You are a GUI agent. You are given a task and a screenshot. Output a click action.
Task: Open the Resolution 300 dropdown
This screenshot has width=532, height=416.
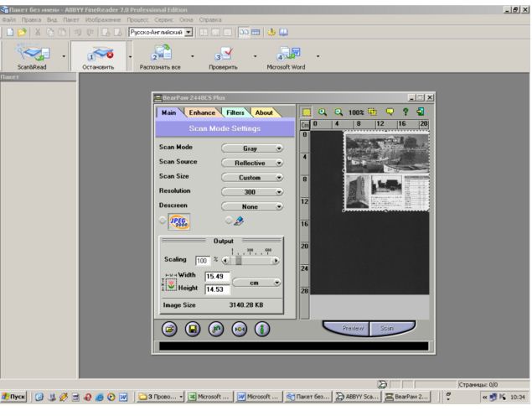pyautogui.click(x=252, y=192)
